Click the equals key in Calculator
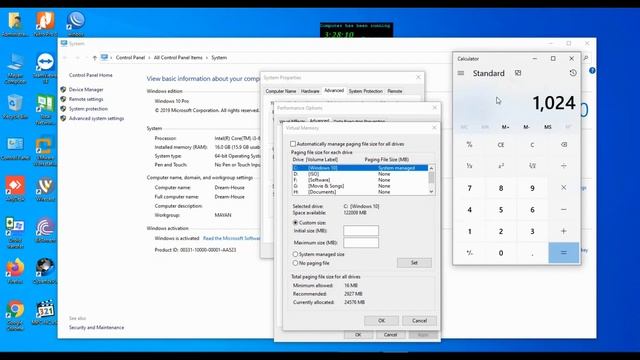The height and width of the screenshot is (360, 640). (x=564, y=253)
